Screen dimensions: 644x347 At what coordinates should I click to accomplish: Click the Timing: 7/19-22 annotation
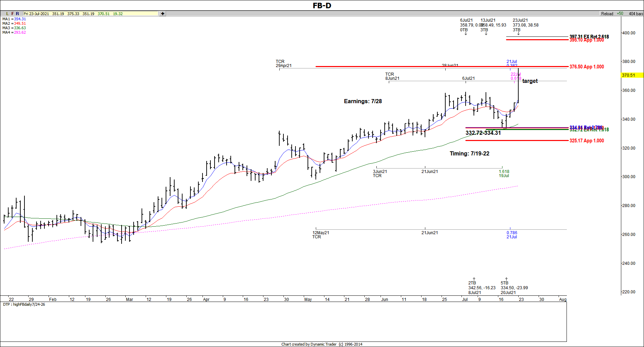pos(469,153)
